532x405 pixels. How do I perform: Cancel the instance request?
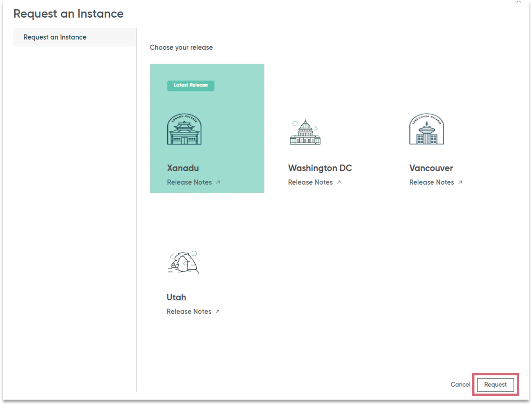click(x=460, y=384)
